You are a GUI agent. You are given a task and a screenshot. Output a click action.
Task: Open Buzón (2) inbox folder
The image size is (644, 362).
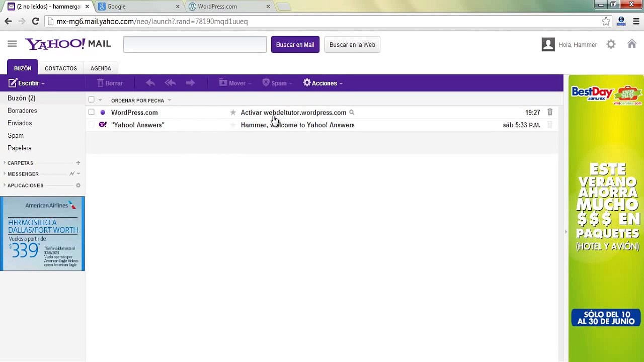22,98
